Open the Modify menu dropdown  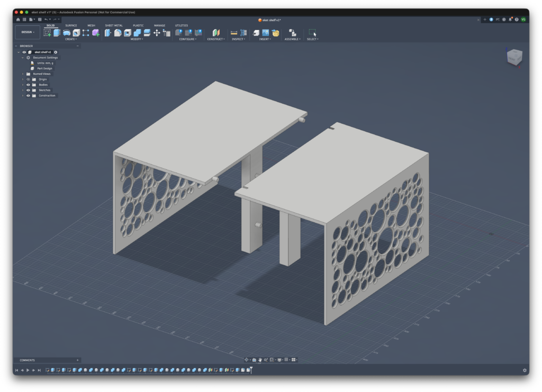click(x=137, y=39)
